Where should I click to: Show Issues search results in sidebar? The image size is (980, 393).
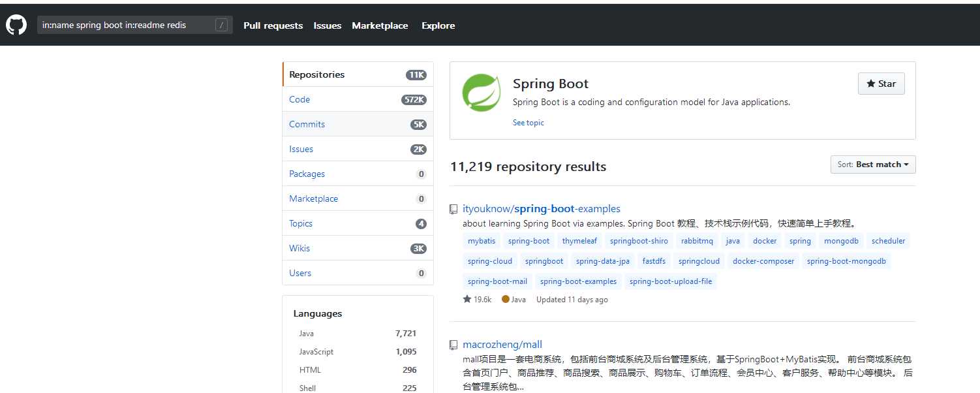tap(358, 149)
